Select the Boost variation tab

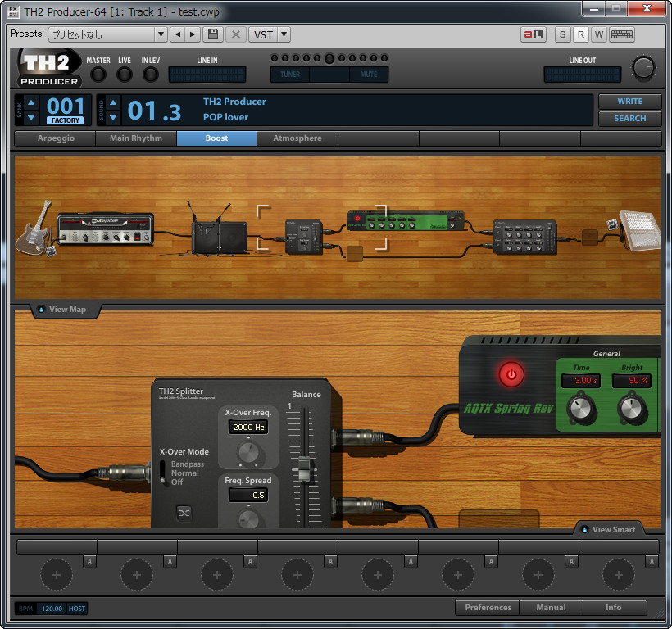pos(216,138)
